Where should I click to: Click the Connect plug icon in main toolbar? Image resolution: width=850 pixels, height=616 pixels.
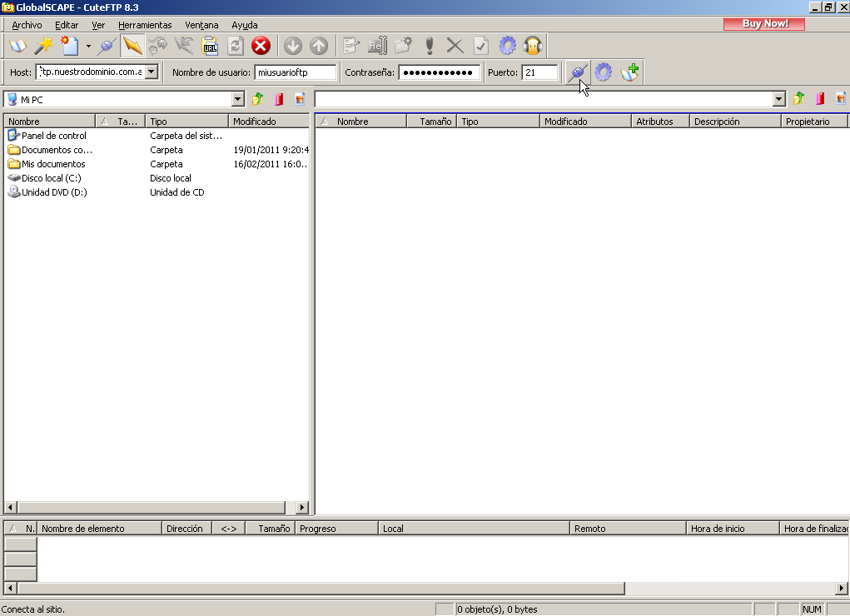[107, 46]
